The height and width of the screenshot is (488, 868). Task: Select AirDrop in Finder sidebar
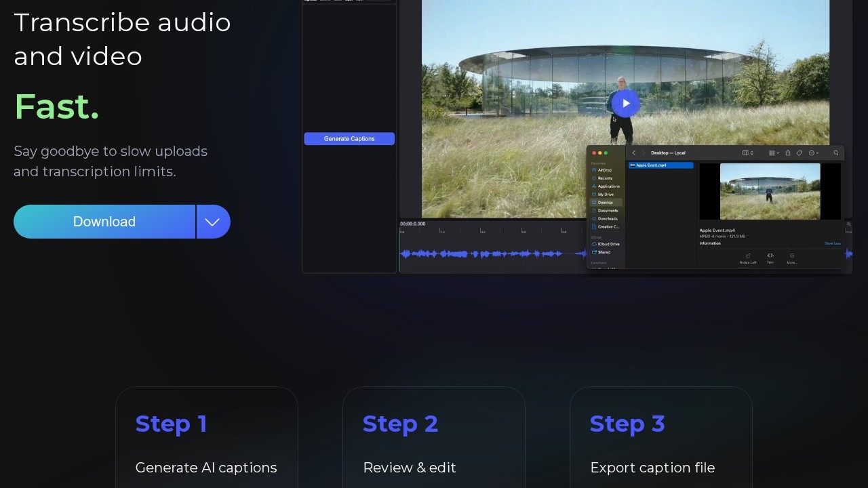[604, 170]
